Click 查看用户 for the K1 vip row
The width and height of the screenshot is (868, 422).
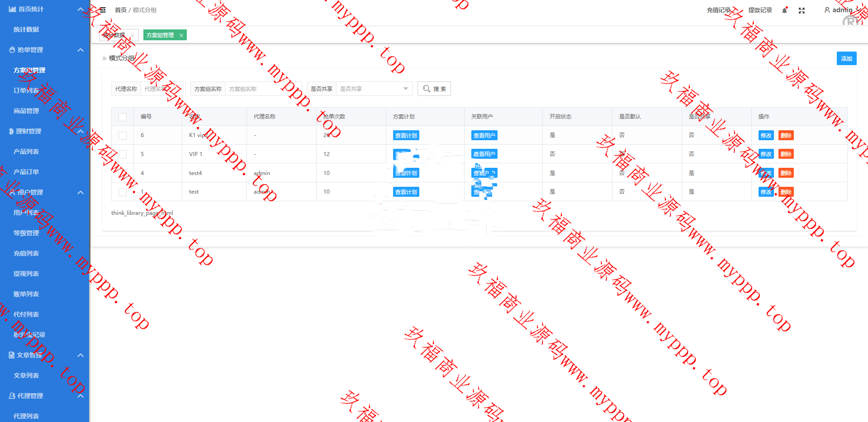coord(484,135)
